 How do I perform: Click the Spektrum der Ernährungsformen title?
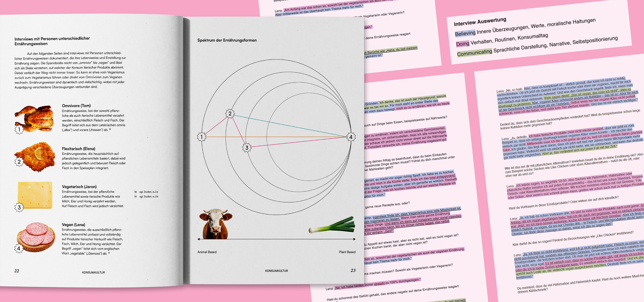click(x=227, y=40)
